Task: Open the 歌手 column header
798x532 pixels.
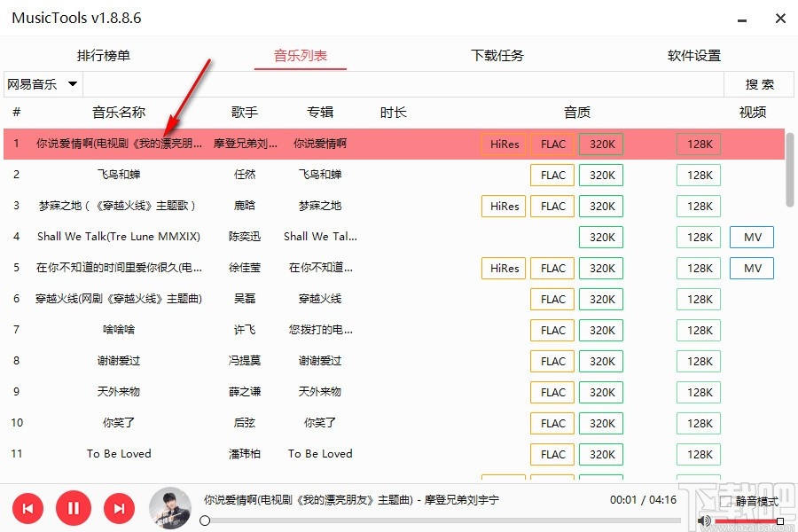Action: coord(244,113)
